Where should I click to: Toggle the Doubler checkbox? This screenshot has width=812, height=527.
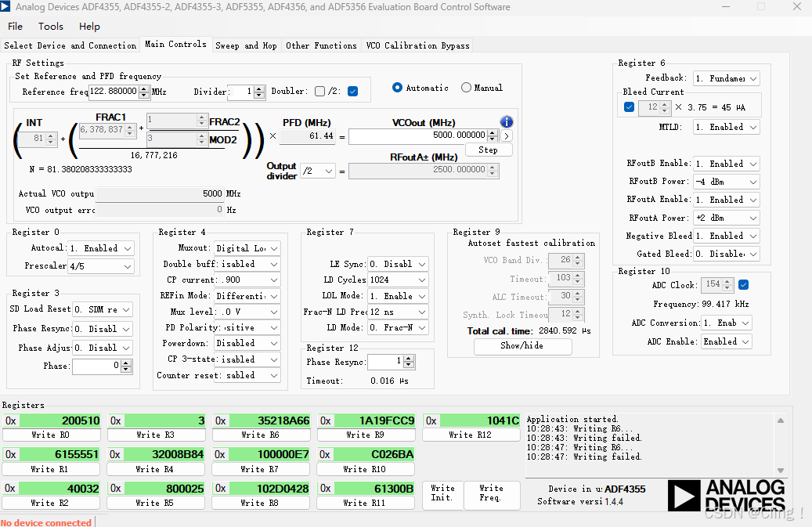click(320, 91)
